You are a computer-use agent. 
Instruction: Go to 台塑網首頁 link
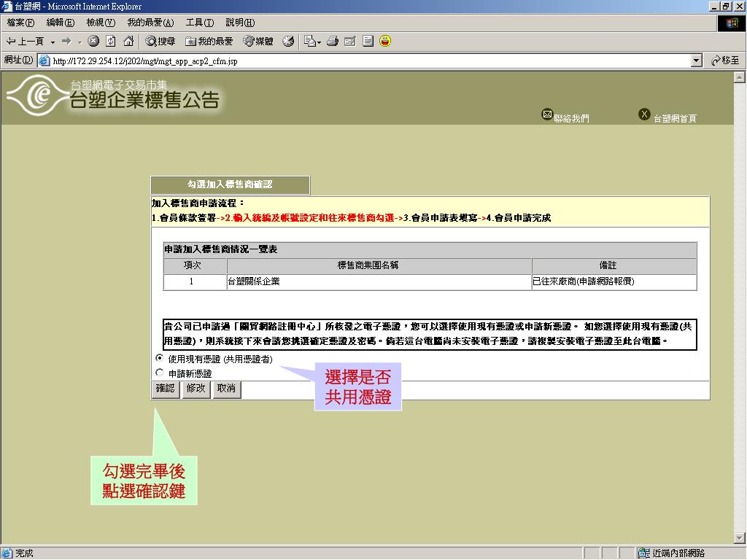[x=675, y=118]
